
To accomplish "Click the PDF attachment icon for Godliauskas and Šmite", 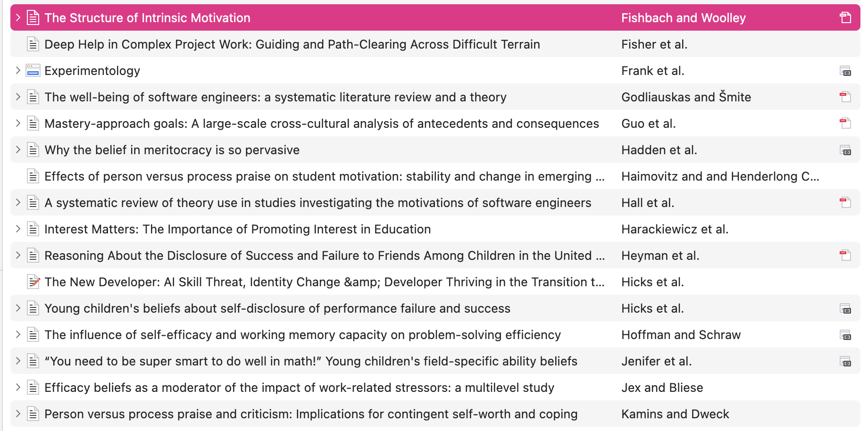I will click(x=845, y=97).
